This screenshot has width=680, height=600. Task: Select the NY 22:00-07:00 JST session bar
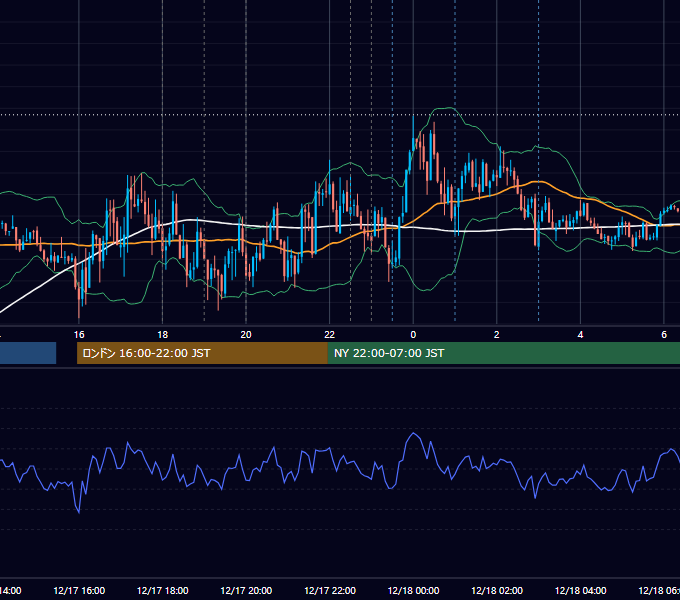(x=503, y=353)
